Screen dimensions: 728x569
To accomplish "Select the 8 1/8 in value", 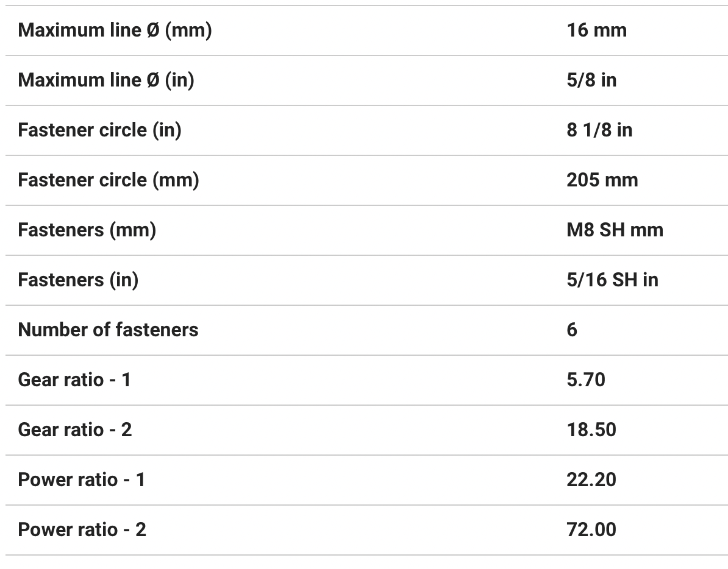I will pos(599,130).
